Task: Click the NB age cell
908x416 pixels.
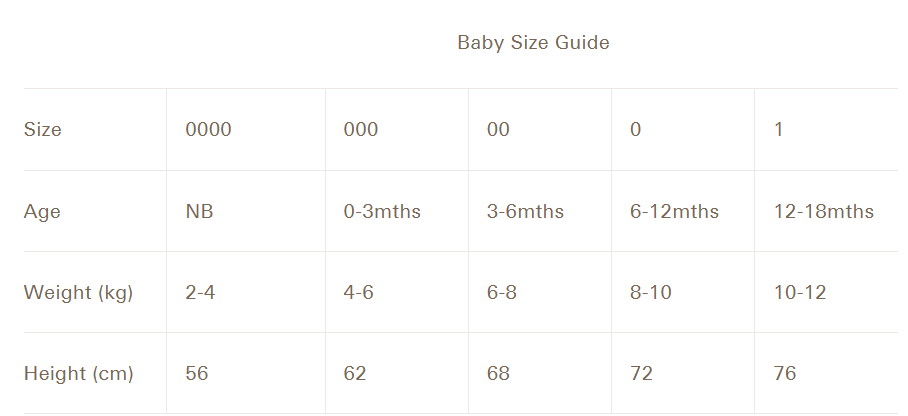Action: pos(200,212)
